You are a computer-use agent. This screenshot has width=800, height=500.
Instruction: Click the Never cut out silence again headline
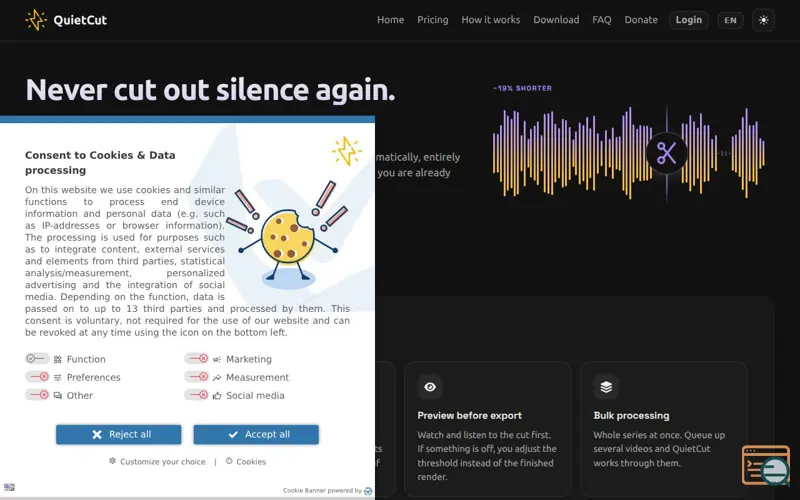click(210, 90)
